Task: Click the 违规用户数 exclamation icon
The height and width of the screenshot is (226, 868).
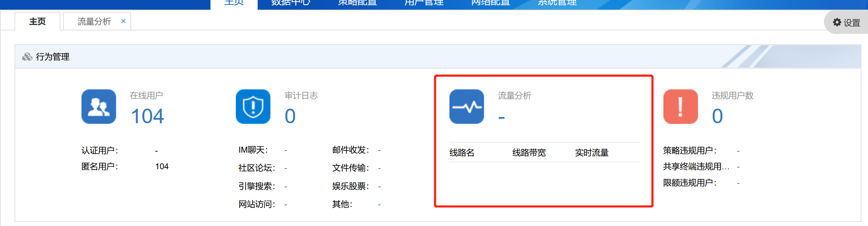Action: coord(681,107)
